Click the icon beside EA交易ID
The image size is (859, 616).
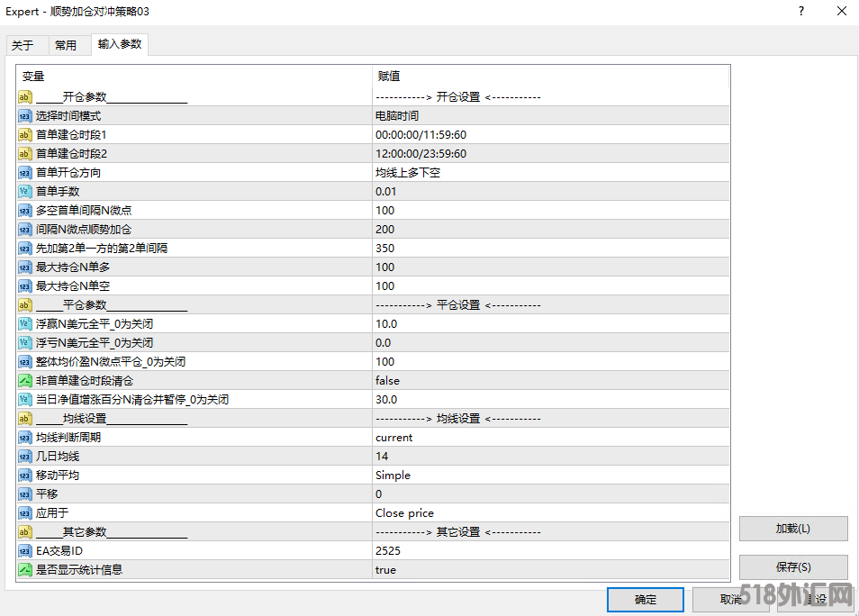tap(25, 551)
